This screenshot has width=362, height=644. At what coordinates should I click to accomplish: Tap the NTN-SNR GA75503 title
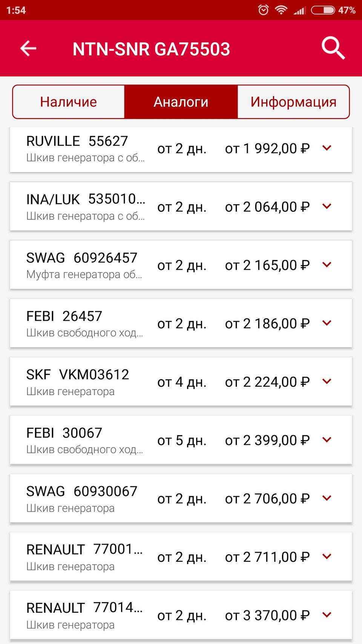pyautogui.click(x=151, y=49)
